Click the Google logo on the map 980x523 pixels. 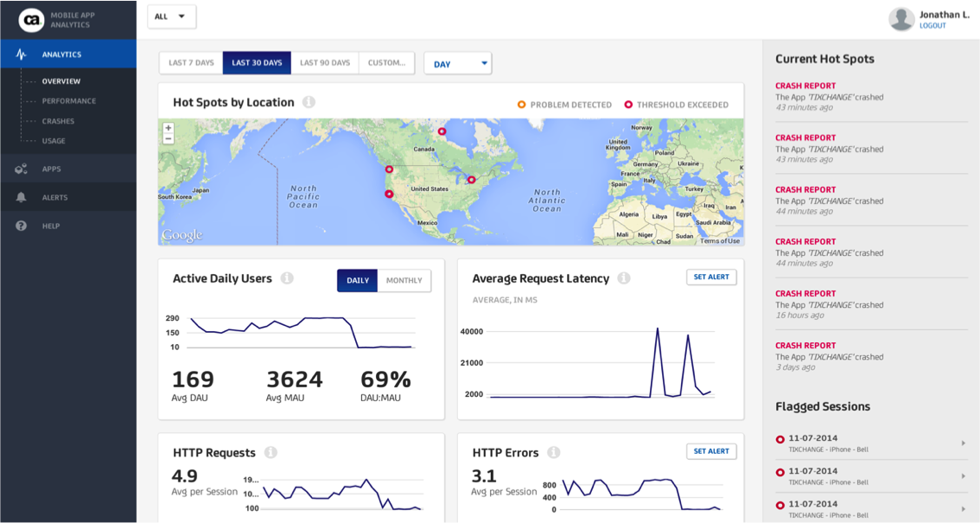tap(181, 235)
